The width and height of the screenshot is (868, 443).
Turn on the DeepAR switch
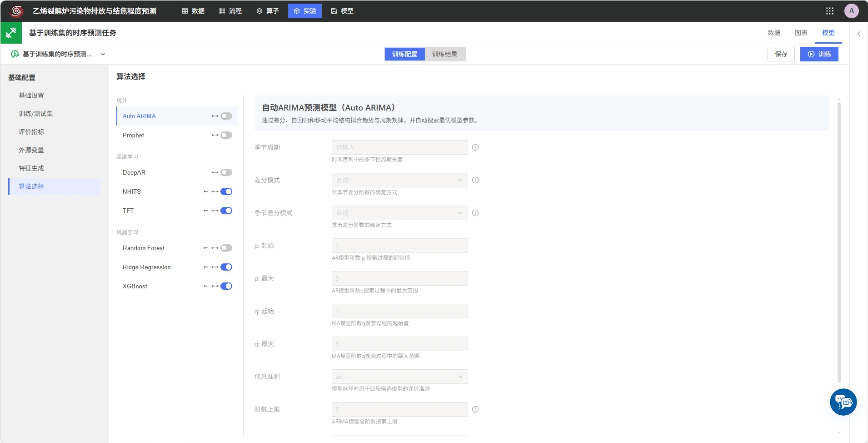(226, 172)
